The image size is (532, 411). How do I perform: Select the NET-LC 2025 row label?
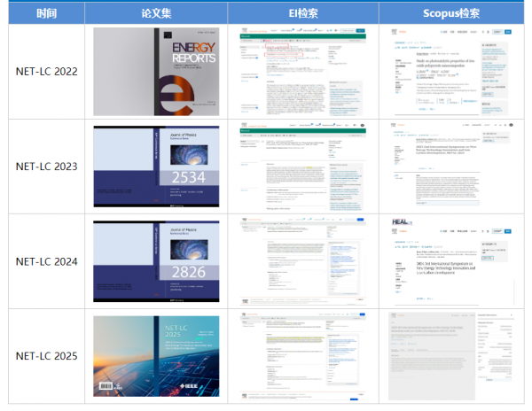(46, 355)
